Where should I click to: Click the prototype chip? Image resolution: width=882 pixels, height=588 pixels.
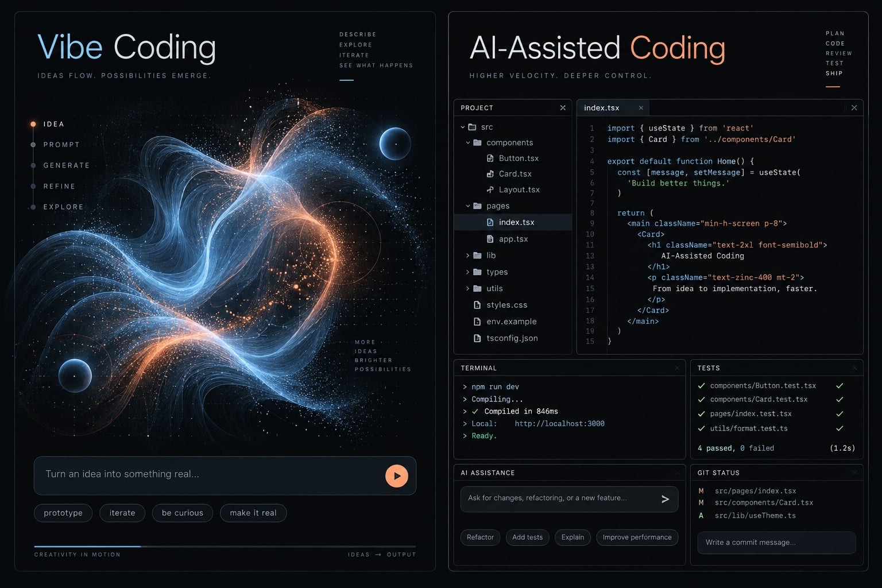63,513
